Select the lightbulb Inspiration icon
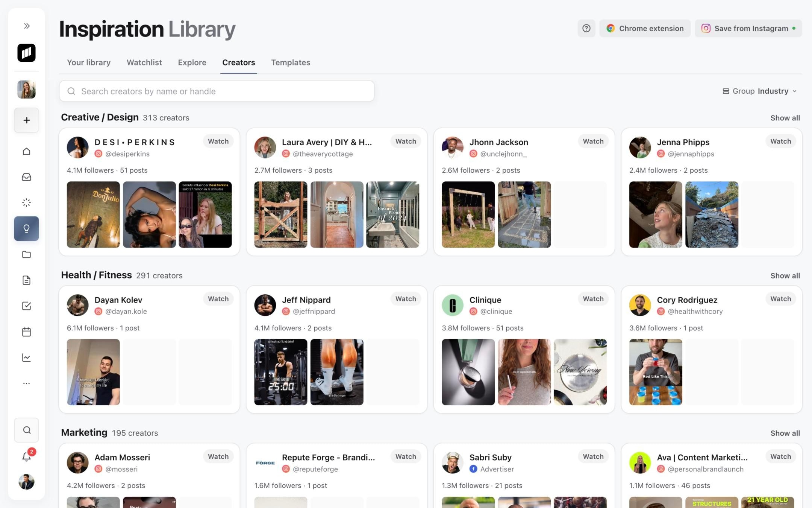This screenshot has height=508, width=812. pyautogui.click(x=26, y=228)
